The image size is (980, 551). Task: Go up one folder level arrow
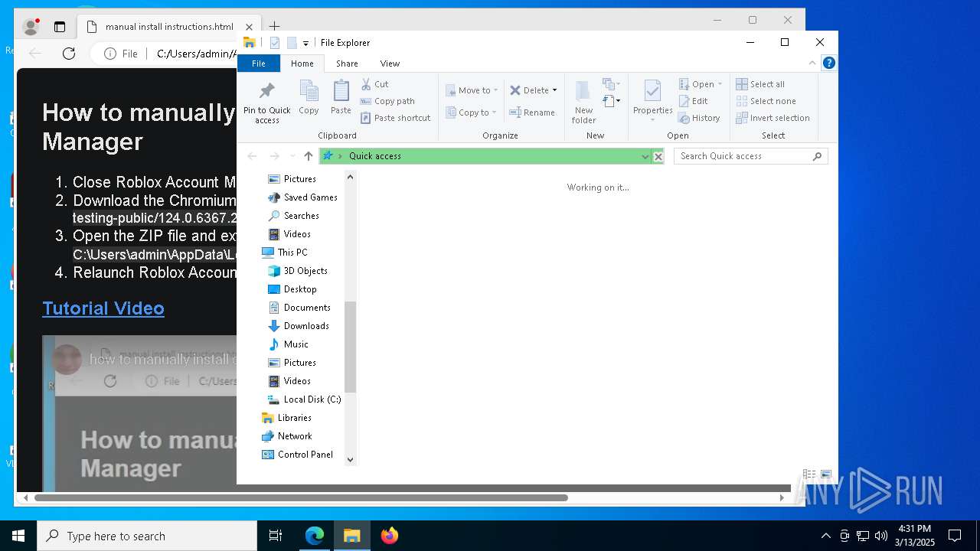[x=308, y=156]
